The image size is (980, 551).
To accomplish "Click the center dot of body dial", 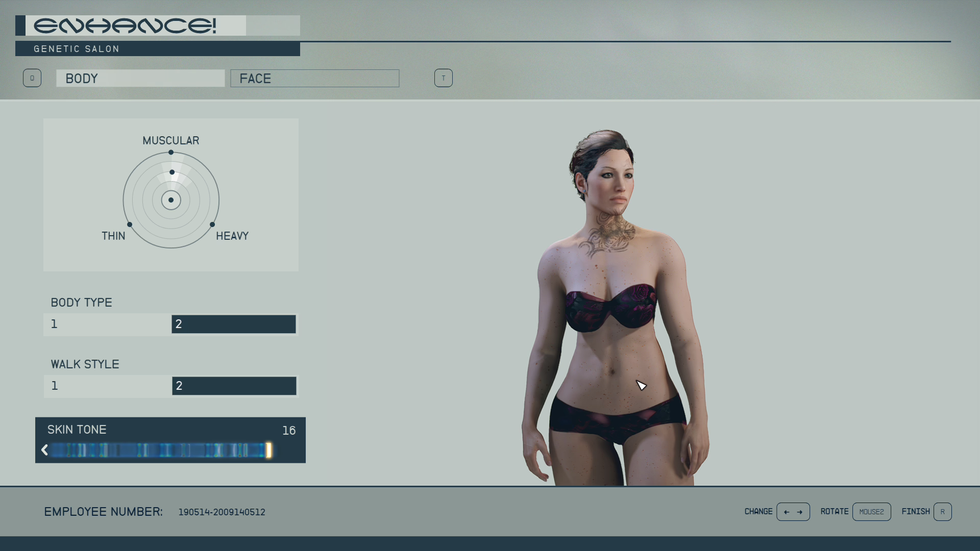I will (171, 200).
